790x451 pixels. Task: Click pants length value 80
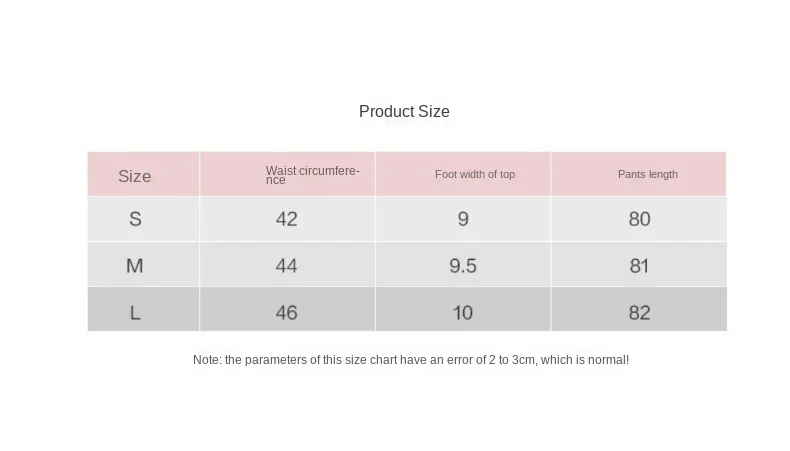[640, 219]
